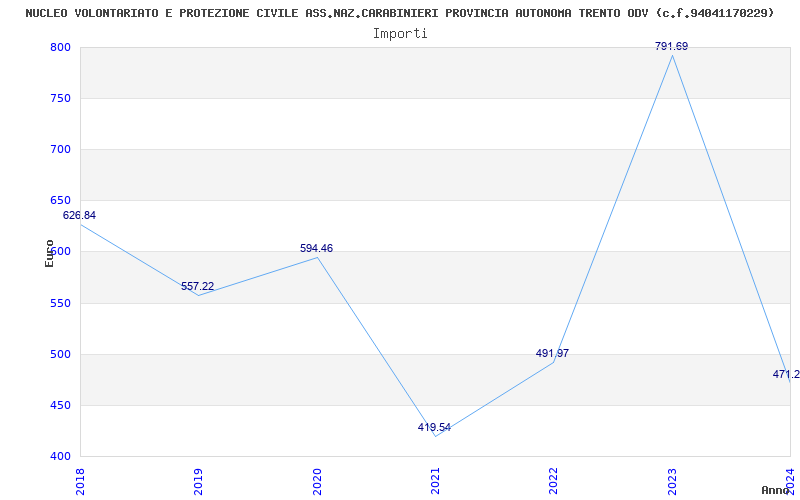This screenshot has height=500, width=800.
Task: Click the 'Euro' y-axis title
Action: [49, 253]
